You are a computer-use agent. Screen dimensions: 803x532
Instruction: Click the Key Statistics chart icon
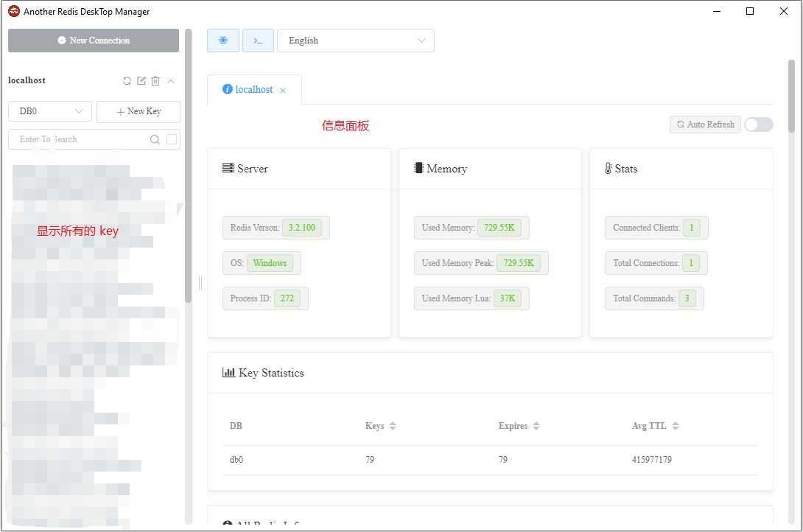click(x=228, y=373)
